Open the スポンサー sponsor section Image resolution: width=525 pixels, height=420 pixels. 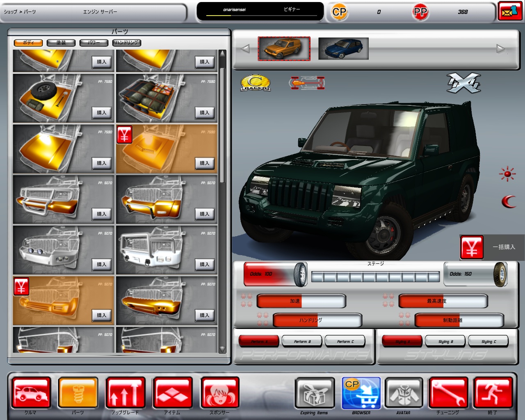pos(219,393)
